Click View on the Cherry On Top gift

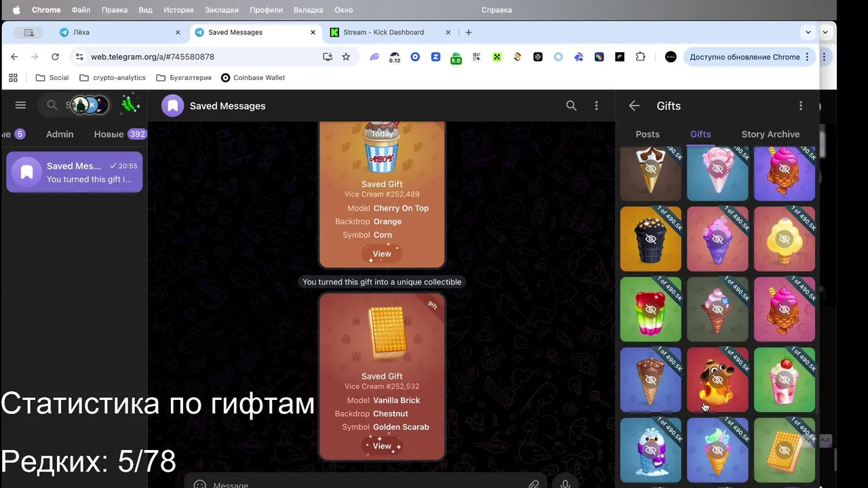click(382, 254)
